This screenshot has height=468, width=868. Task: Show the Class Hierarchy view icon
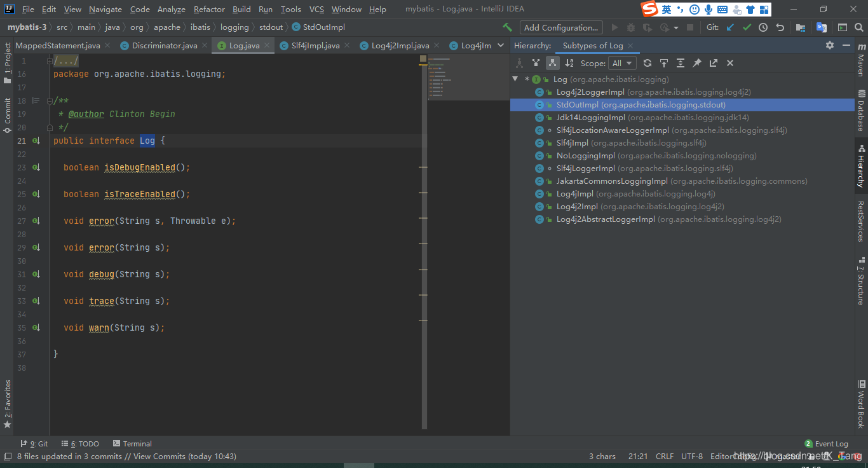(519, 63)
